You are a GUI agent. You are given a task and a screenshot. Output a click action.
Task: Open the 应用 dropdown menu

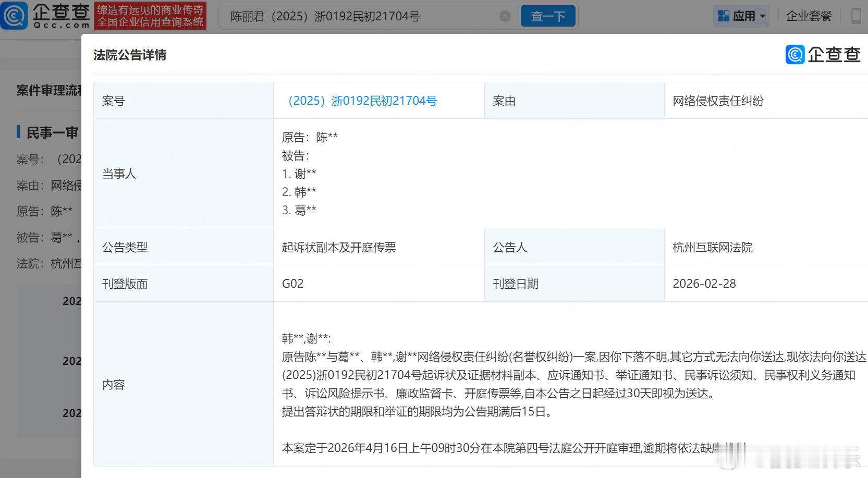point(742,16)
